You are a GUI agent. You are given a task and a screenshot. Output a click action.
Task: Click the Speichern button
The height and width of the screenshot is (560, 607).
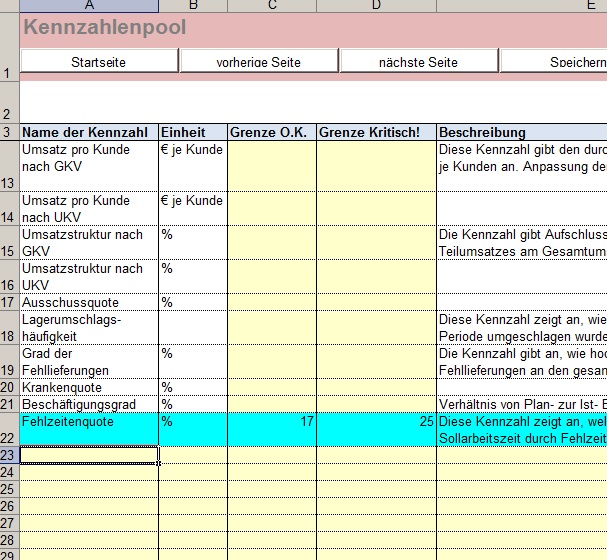click(x=553, y=62)
